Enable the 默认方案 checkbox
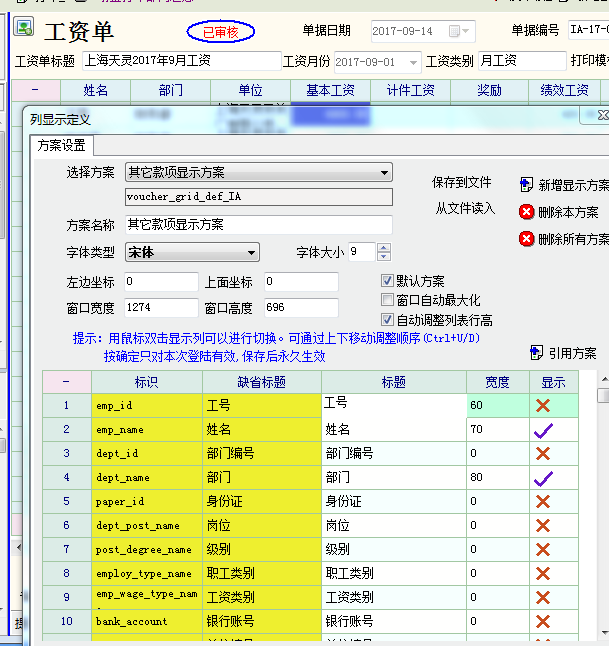 pyautogui.click(x=388, y=281)
